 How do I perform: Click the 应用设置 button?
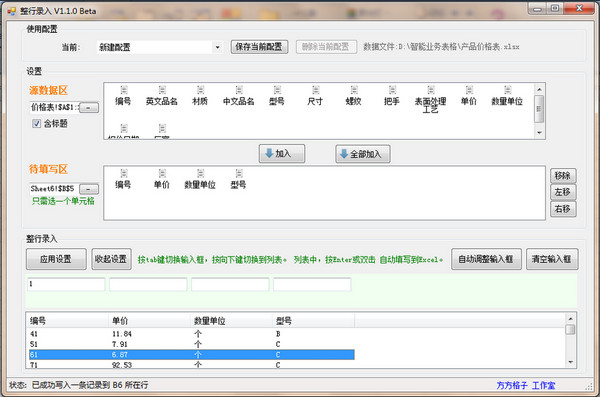(x=56, y=259)
